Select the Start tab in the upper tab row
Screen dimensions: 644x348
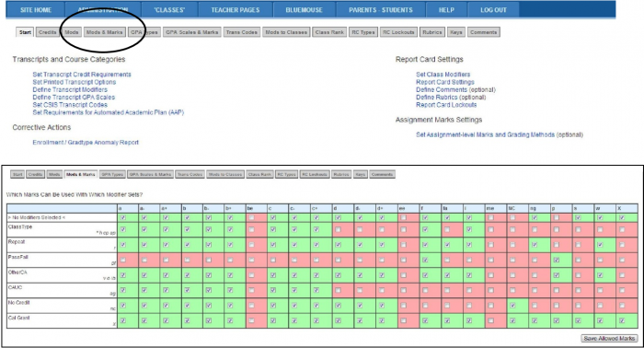25,32
